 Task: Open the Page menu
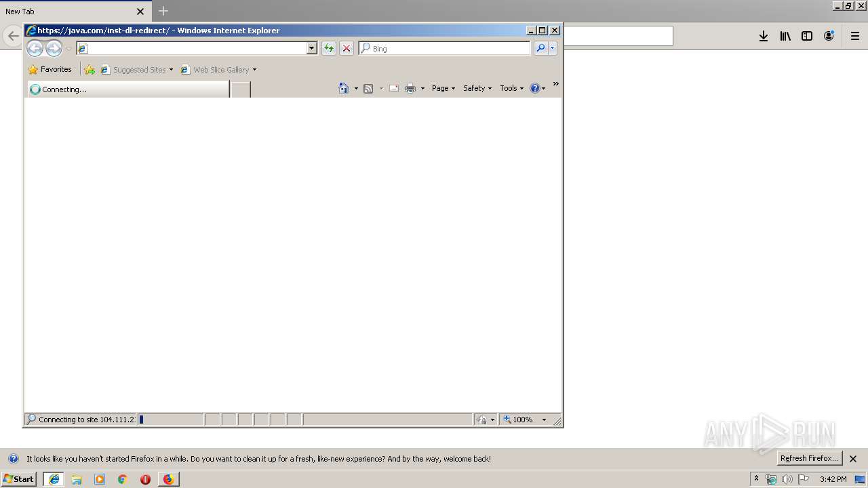443,88
